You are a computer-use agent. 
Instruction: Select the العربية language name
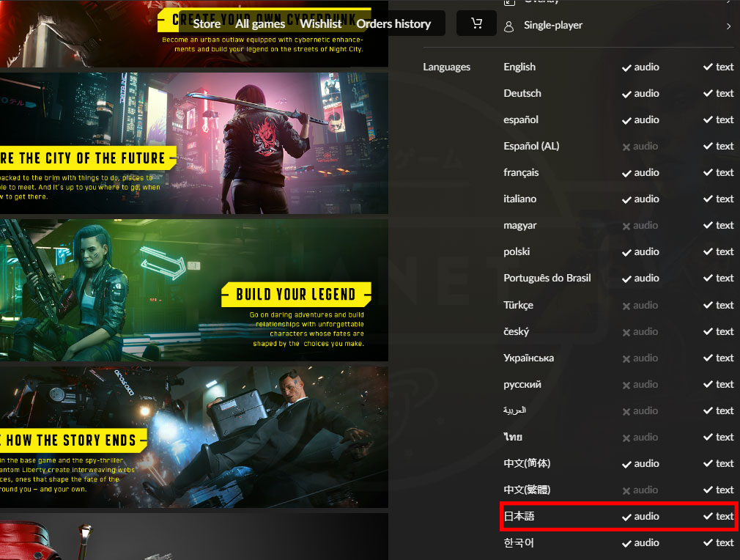(x=515, y=410)
